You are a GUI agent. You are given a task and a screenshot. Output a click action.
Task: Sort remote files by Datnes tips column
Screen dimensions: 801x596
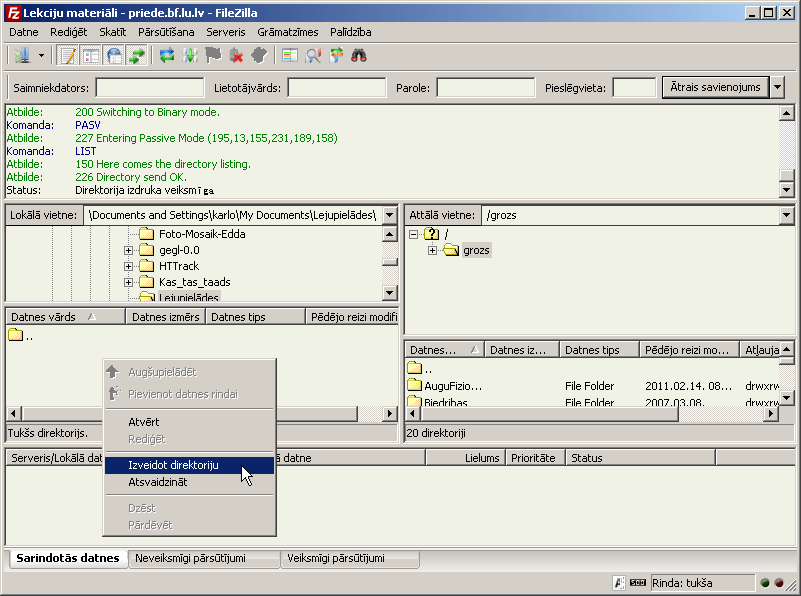tap(599, 350)
